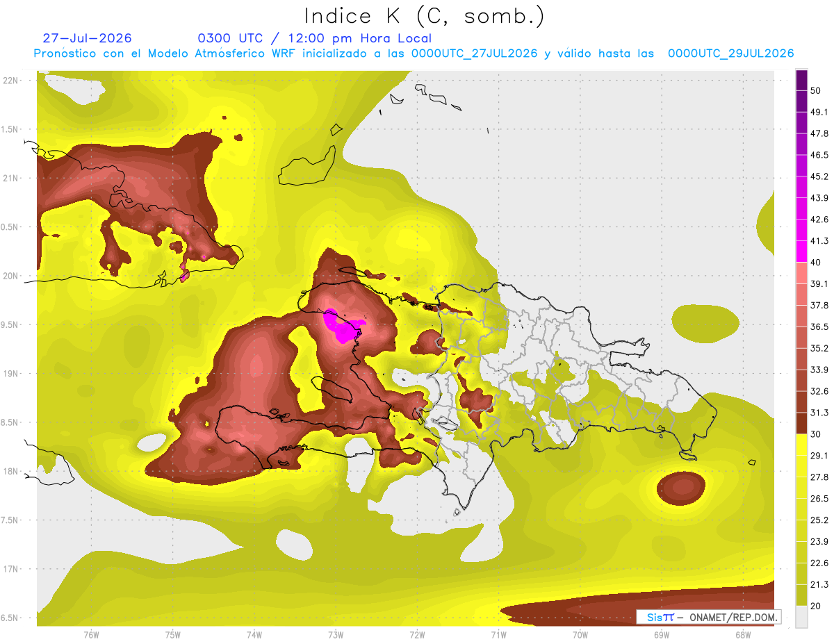
Task: Click the "18N" latitude label
Action: [x=10, y=471]
